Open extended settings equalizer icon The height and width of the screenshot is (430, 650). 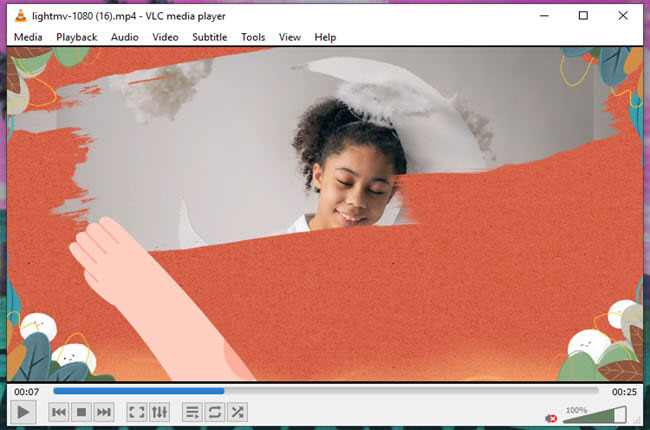click(159, 412)
